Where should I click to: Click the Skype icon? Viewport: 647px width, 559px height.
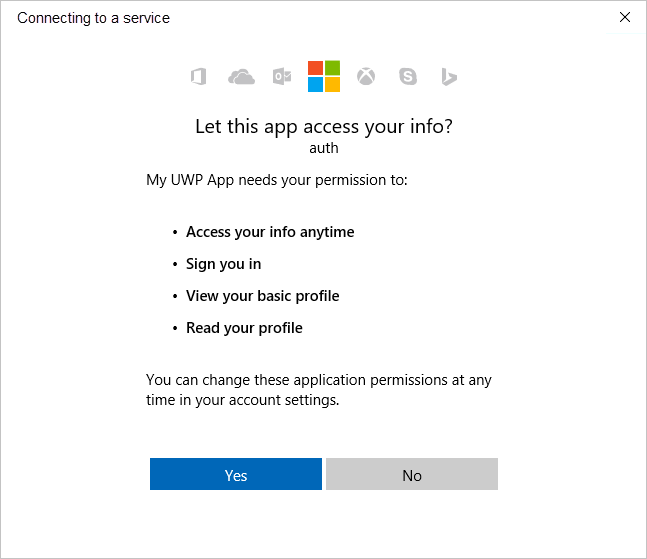click(407, 77)
